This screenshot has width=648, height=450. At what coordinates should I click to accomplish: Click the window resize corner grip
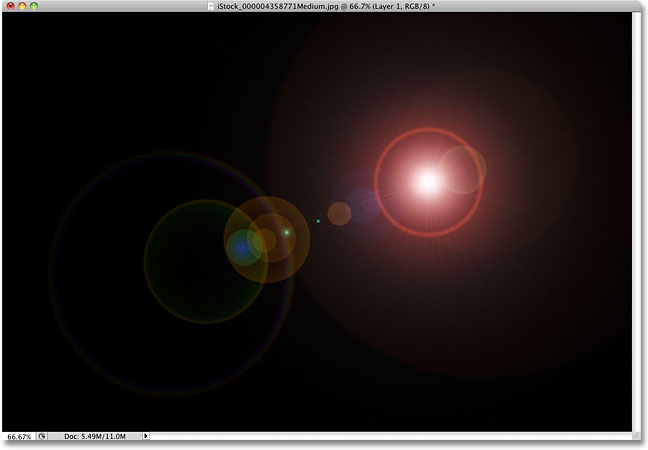(x=637, y=436)
